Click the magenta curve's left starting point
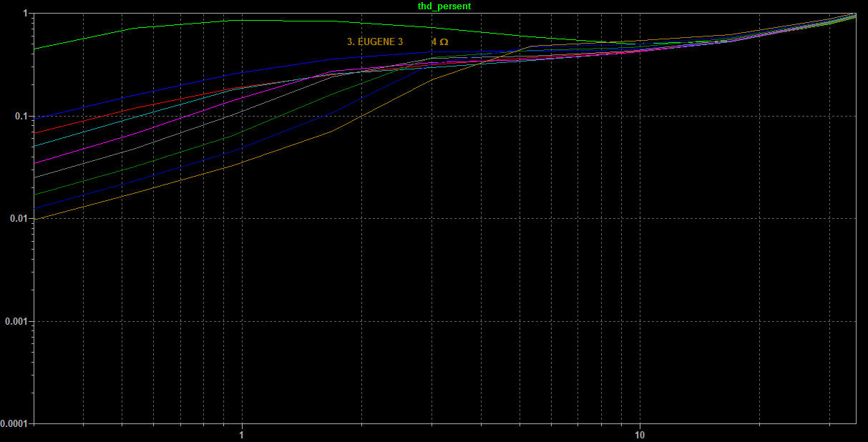Viewport: 868px width, 442px height. tap(36, 164)
